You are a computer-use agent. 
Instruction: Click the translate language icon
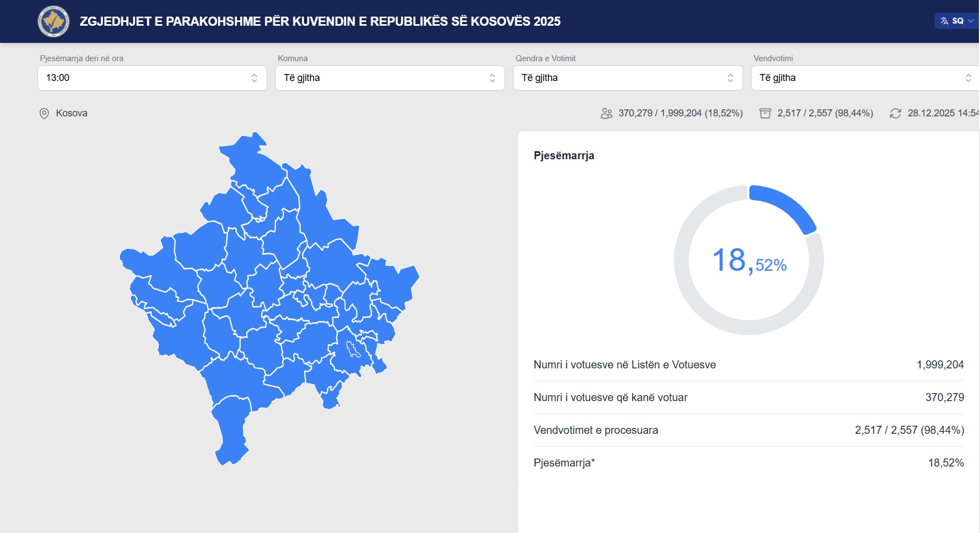pos(944,21)
